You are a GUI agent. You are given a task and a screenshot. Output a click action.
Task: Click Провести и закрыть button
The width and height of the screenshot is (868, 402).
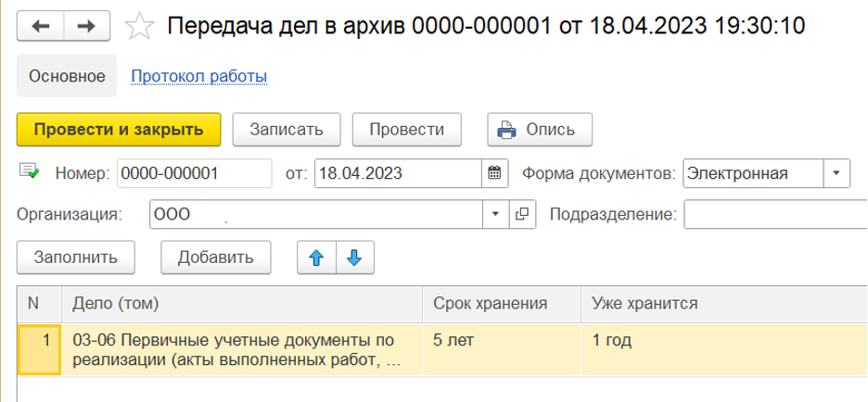pos(119,130)
